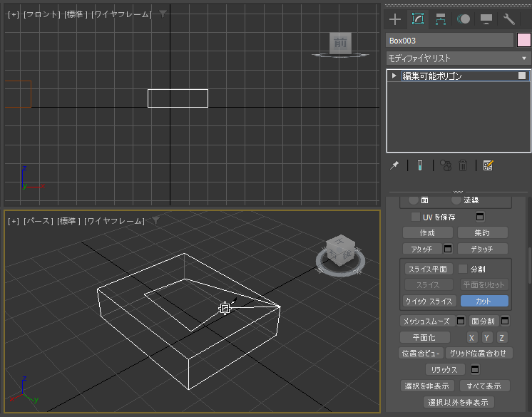The height and width of the screenshot is (417, 532).
Task: Click the 平面化 button
Action: tap(424, 337)
